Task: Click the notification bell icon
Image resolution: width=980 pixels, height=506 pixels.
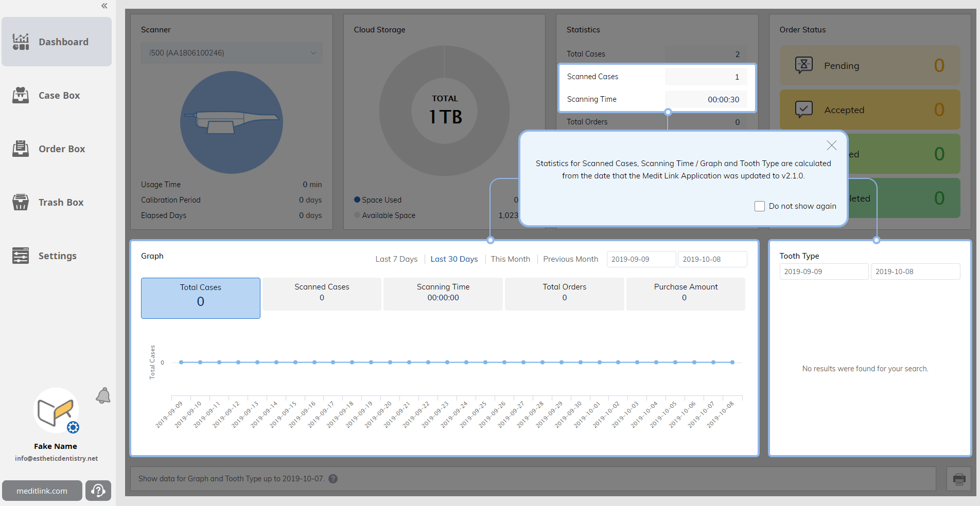Action: coord(103,395)
